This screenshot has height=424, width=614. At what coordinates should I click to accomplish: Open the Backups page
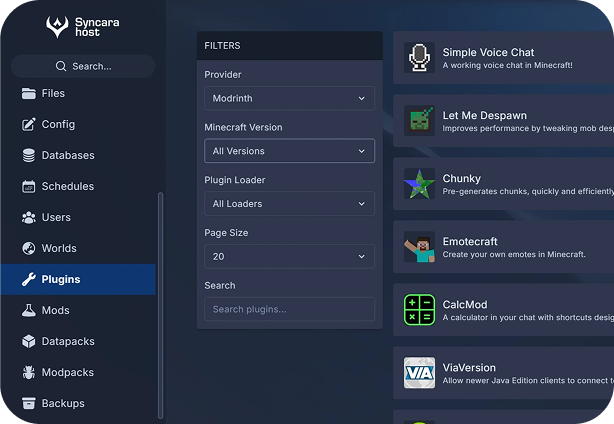click(78, 403)
